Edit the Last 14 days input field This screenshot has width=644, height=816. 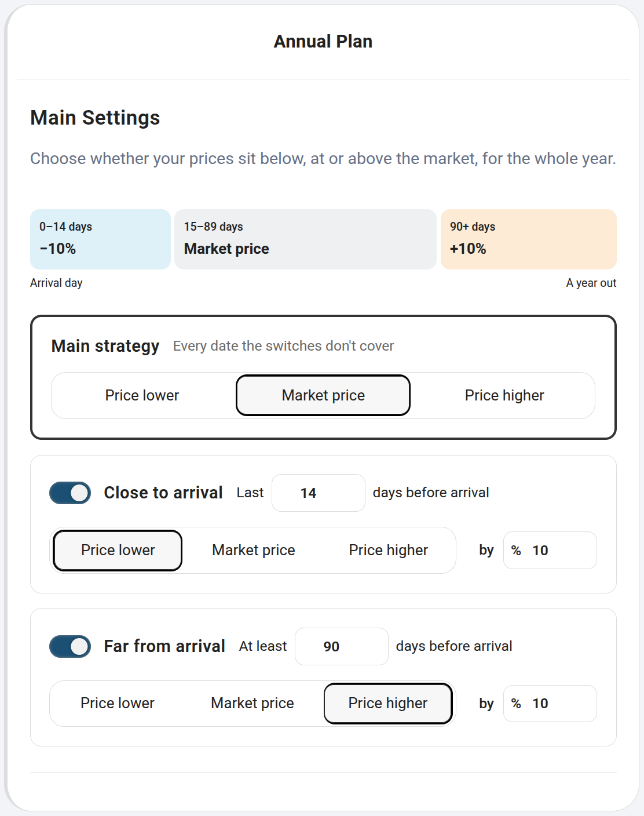(x=319, y=493)
